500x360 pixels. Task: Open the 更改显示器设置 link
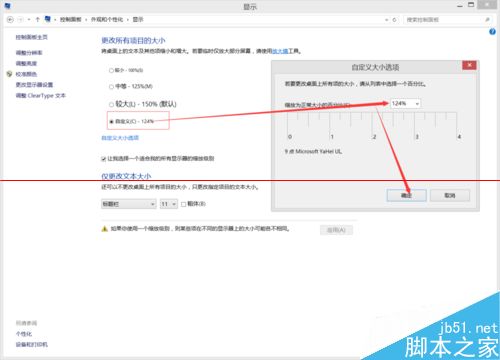click(34, 85)
